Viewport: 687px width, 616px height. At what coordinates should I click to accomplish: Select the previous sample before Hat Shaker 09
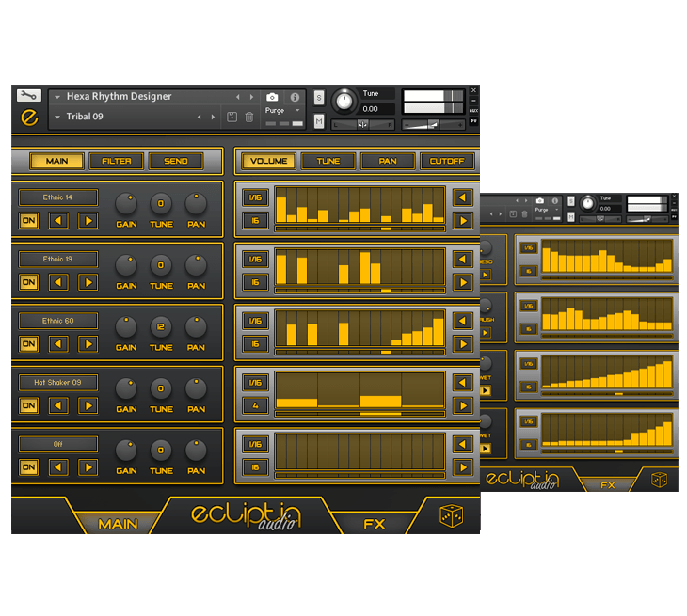(58, 405)
